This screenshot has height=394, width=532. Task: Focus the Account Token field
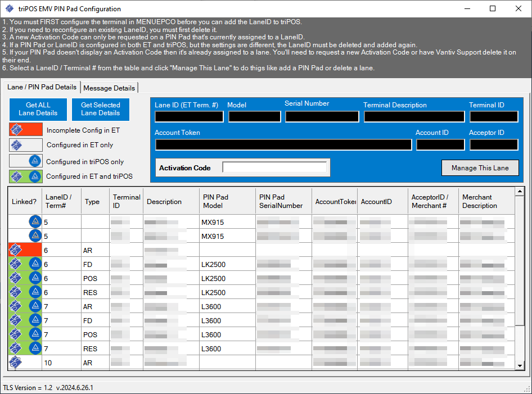tap(283, 145)
